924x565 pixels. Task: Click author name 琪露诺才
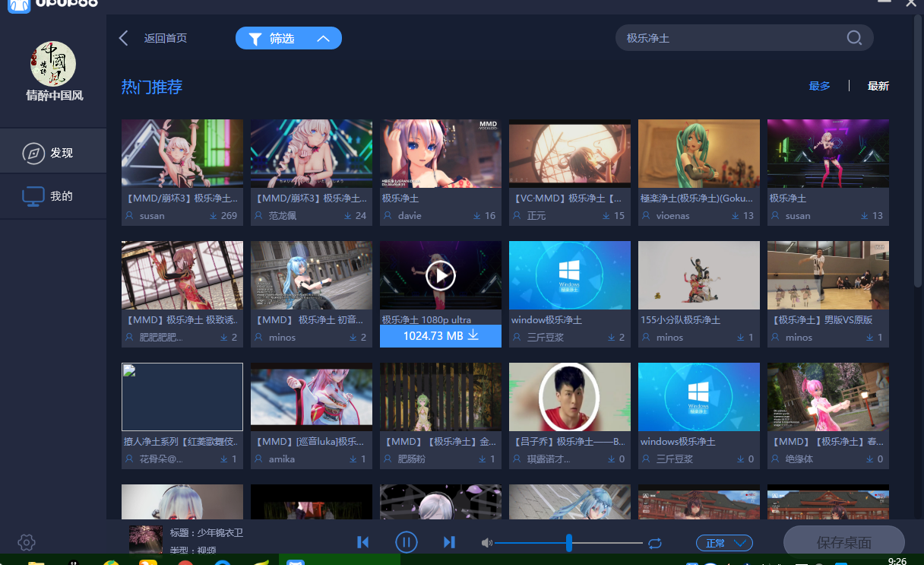click(549, 459)
